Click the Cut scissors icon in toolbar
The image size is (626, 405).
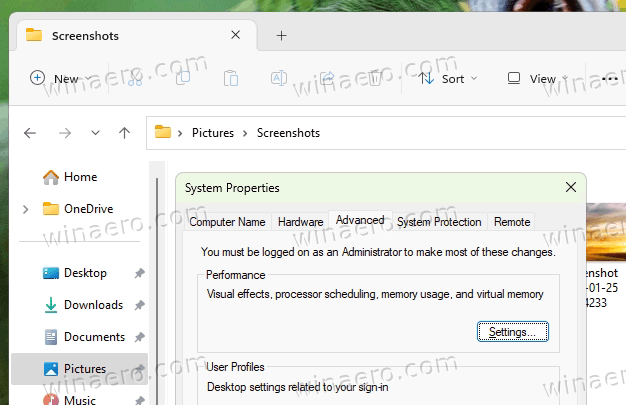(x=135, y=78)
